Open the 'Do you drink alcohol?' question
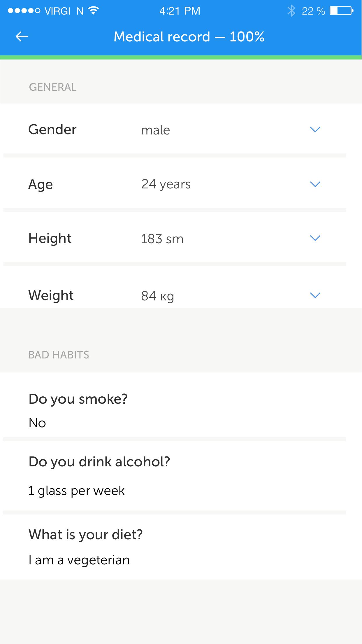 point(99,462)
